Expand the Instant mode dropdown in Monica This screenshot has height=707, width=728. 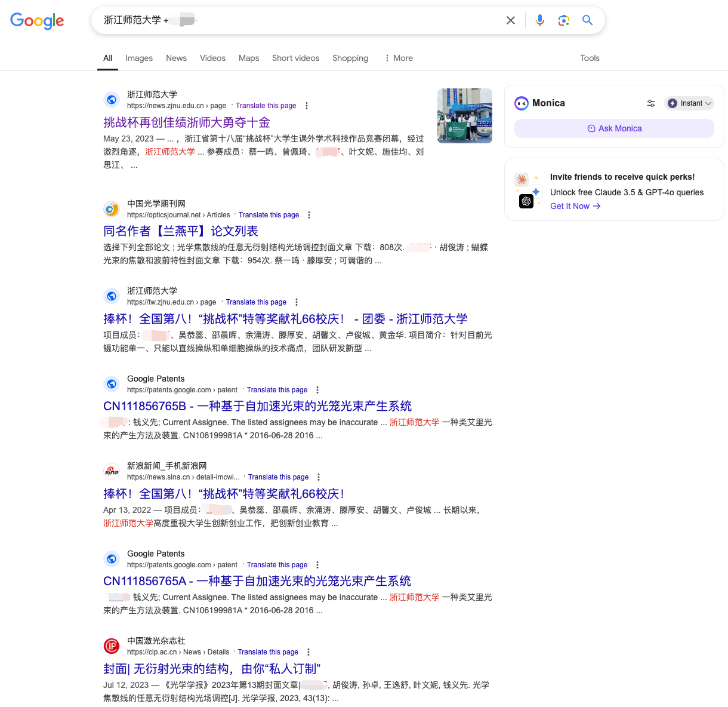pyautogui.click(x=689, y=103)
